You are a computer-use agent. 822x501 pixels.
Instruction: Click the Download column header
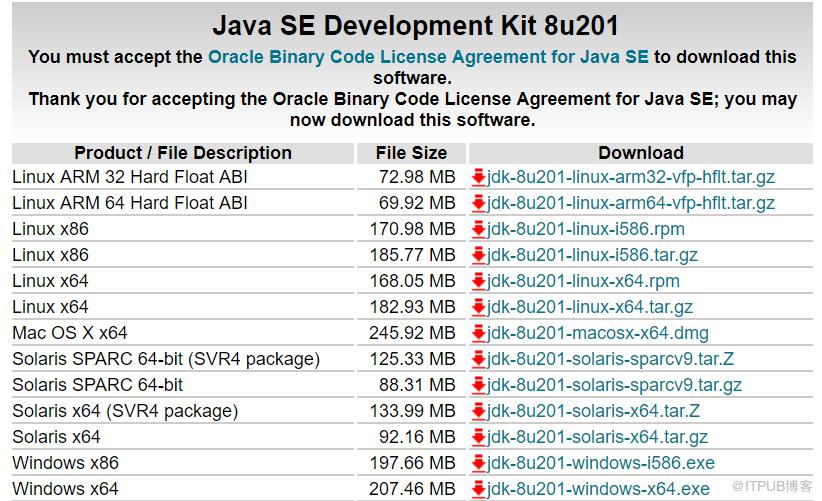point(641,153)
